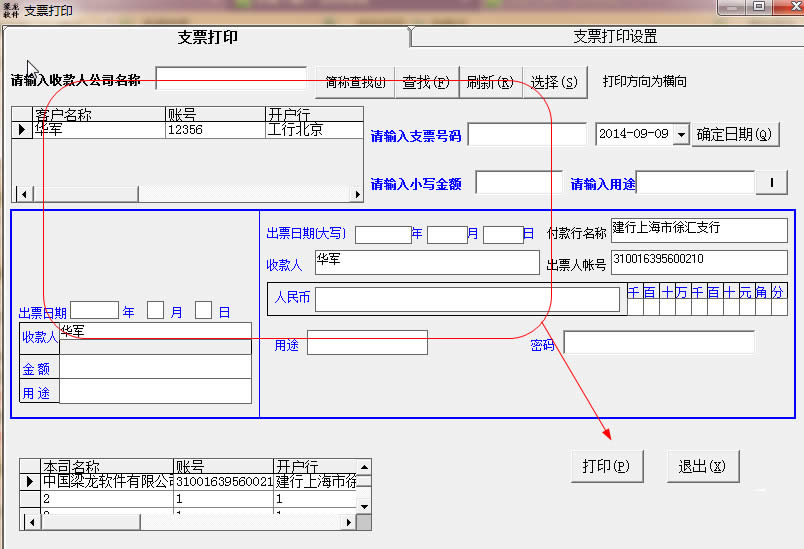
Task: Click the small I button next to 用途 field
Action: click(x=772, y=183)
